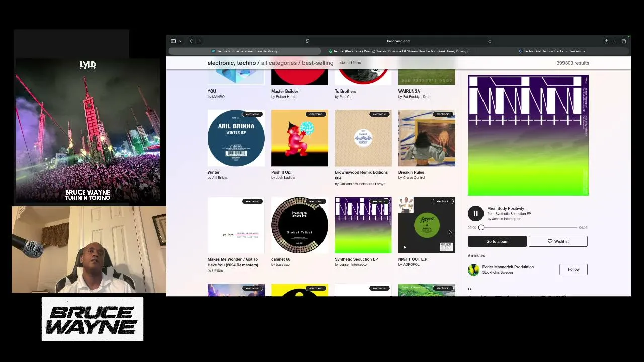Image resolution: width=644 pixels, height=362 pixels.
Task: Pause the Alien Body Positivity track
Action: click(475, 214)
